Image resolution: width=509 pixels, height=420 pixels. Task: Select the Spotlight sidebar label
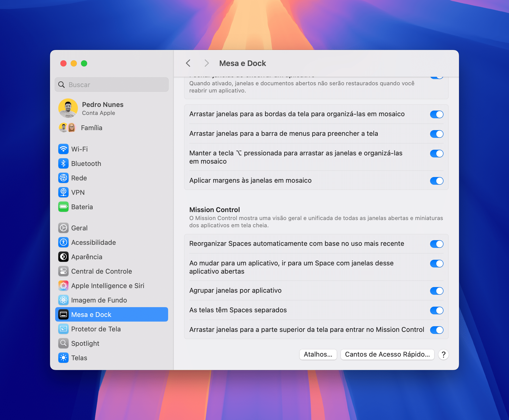(x=85, y=343)
